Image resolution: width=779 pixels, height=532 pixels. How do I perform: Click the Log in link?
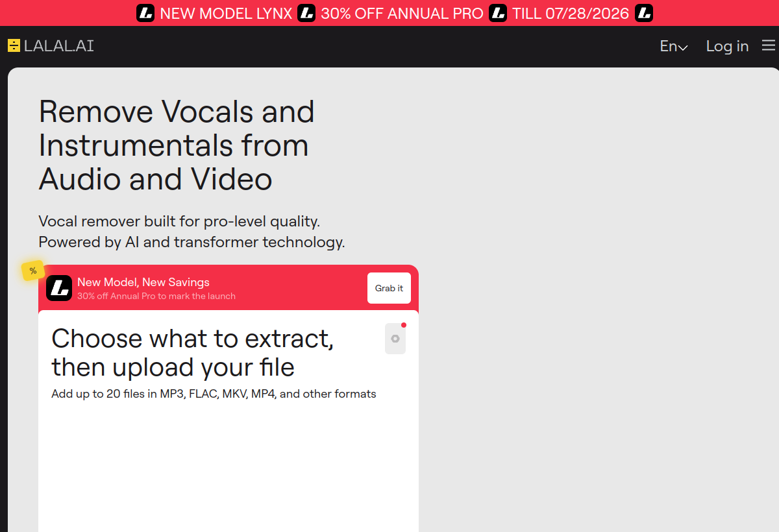[x=727, y=46]
